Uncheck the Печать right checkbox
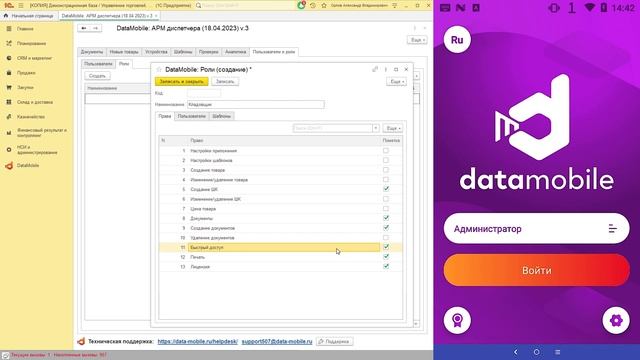640x360 pixels. pyautogui.click(x=386, y=257)
